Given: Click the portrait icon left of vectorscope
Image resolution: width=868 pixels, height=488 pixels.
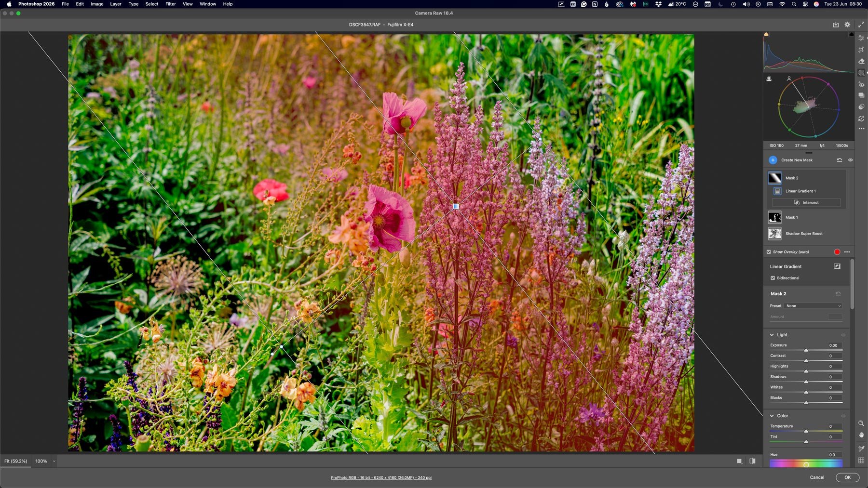Looking at the screenshot, I should coord(769,79).
